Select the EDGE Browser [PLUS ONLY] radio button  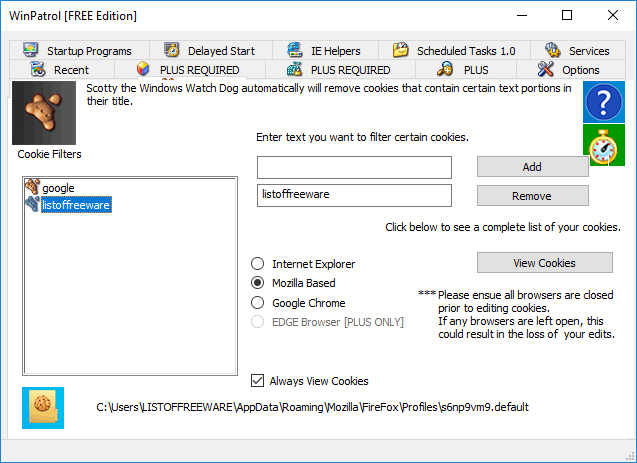click(x=258, y=322)
